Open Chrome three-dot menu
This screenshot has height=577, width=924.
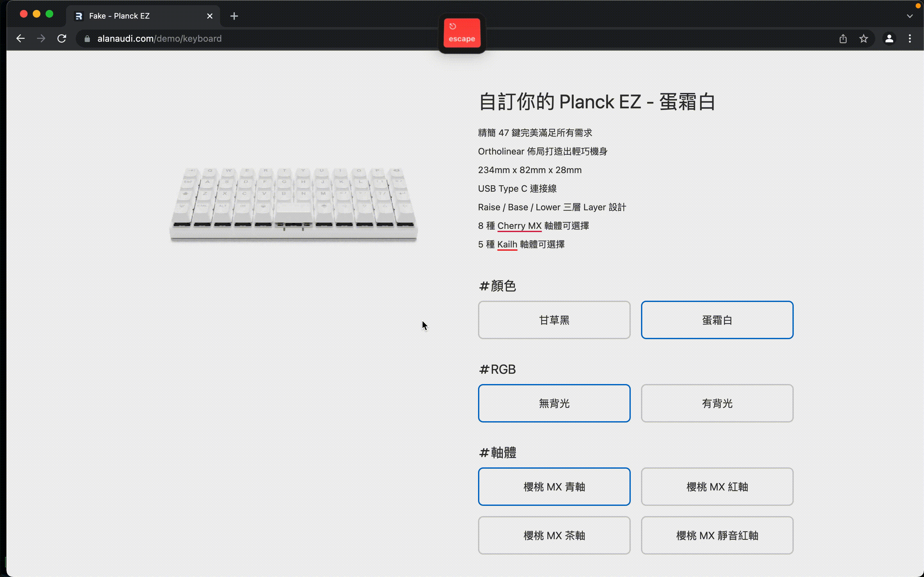point(910,38)
